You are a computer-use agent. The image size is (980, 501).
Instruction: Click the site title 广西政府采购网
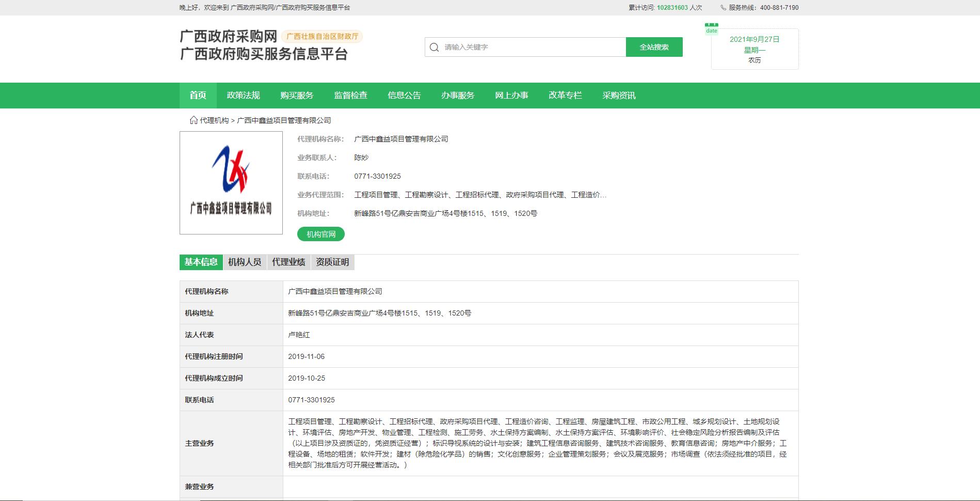click(229, 37)
